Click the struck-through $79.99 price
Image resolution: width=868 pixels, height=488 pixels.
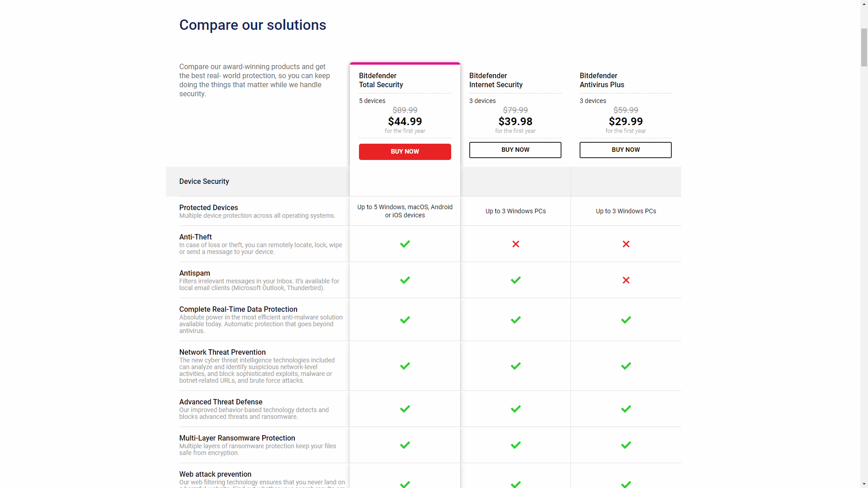pos(515,110)
